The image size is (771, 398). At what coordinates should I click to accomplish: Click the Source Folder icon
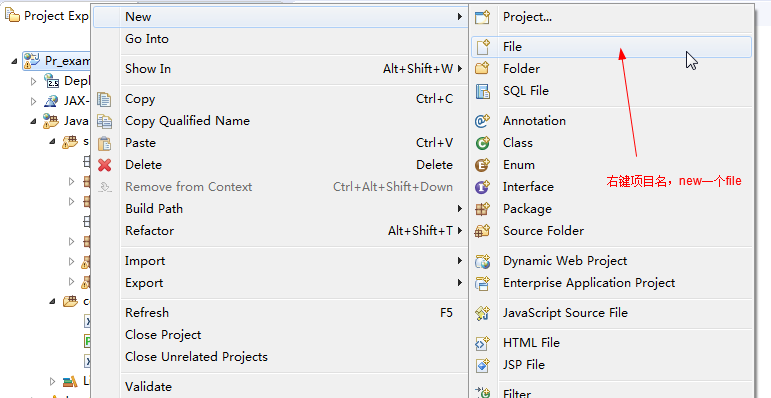tap(482, 231)
